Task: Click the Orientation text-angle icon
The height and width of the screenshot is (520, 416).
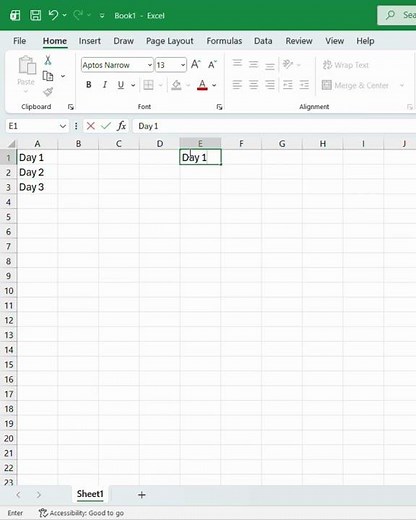Action: (288, 64)
